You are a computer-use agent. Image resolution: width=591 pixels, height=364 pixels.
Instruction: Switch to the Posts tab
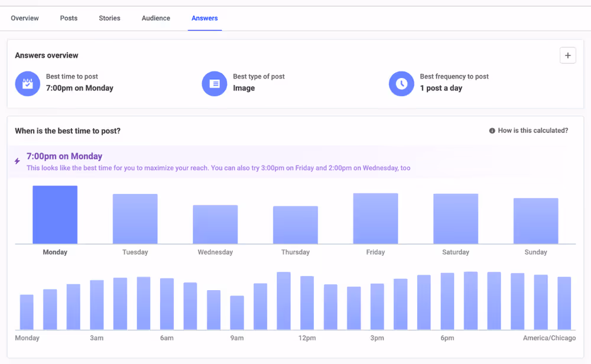point(69,18)
